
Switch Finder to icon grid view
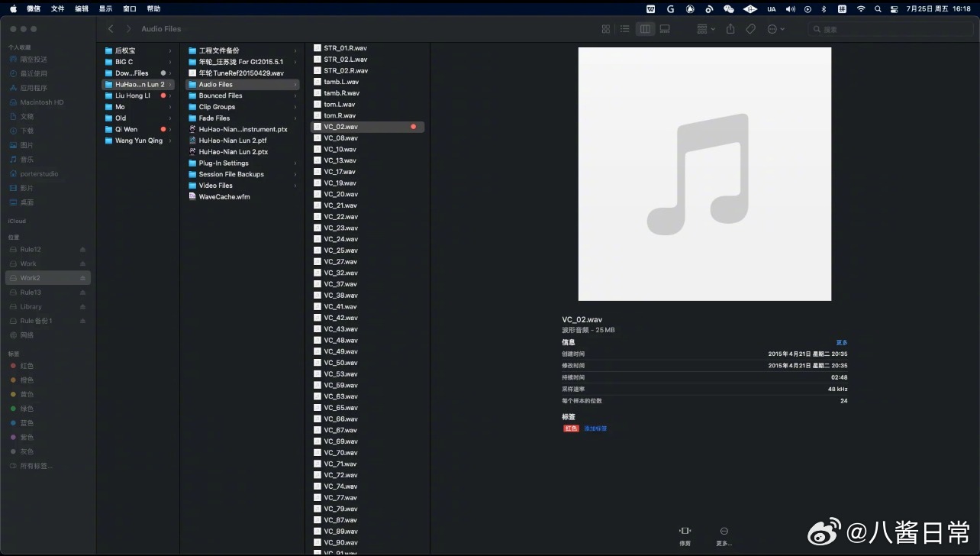click(x=606, y=29)
